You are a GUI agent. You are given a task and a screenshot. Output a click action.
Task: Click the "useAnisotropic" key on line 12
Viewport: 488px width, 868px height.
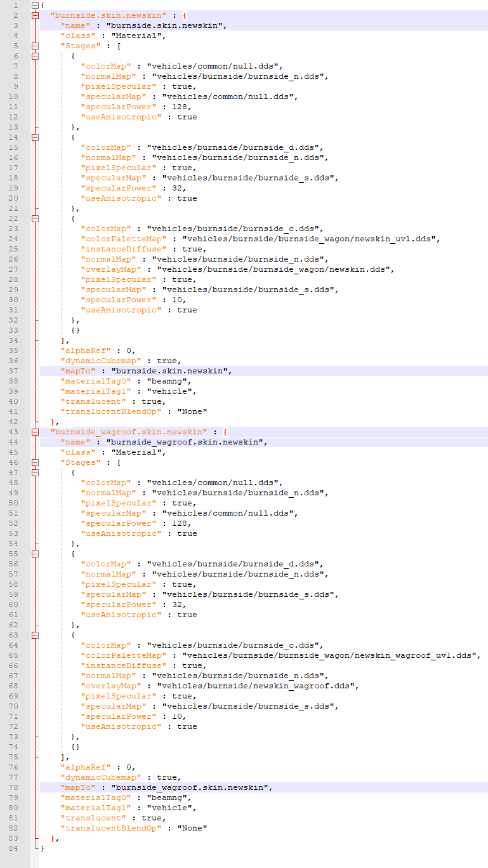pos(122,117)
